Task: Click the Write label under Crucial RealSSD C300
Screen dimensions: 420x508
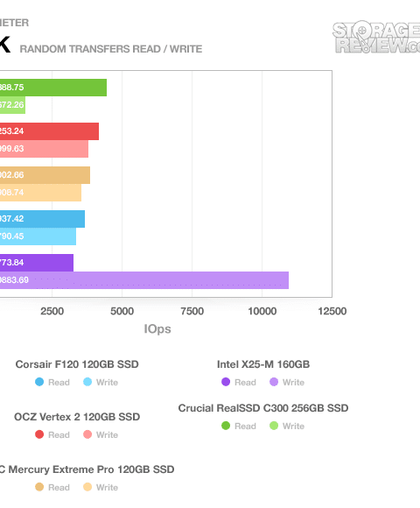Action: (x=293, y=426)
